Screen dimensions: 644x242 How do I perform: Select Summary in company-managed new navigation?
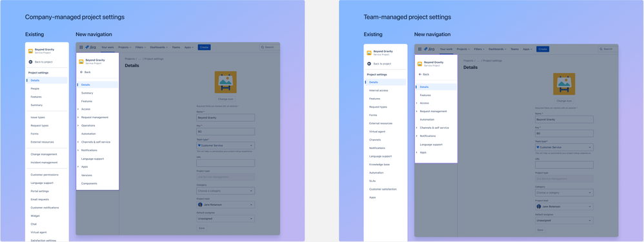[x=87, y=93]
